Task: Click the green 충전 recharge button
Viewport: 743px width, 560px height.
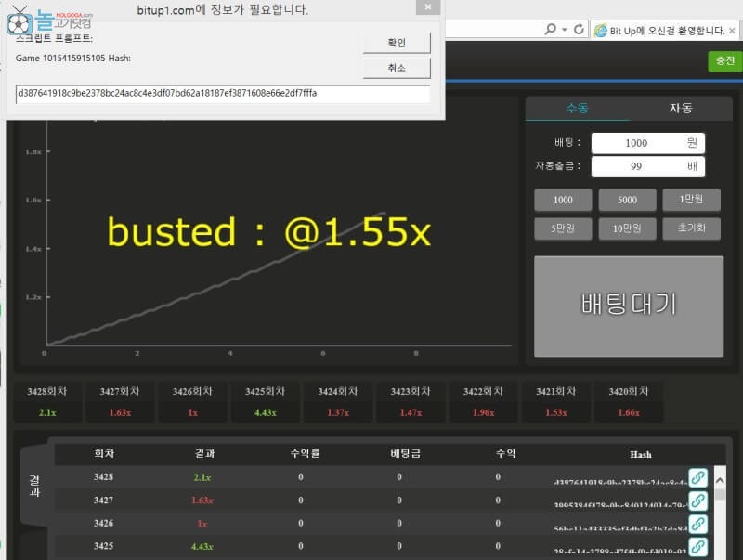Action: click(723, 60)
